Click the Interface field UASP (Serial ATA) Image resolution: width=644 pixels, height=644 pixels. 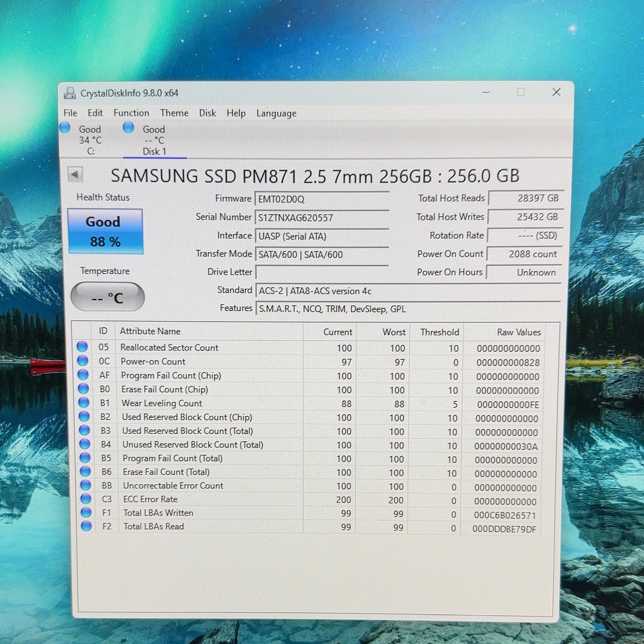pyautogui.click(x=321, y=236)
